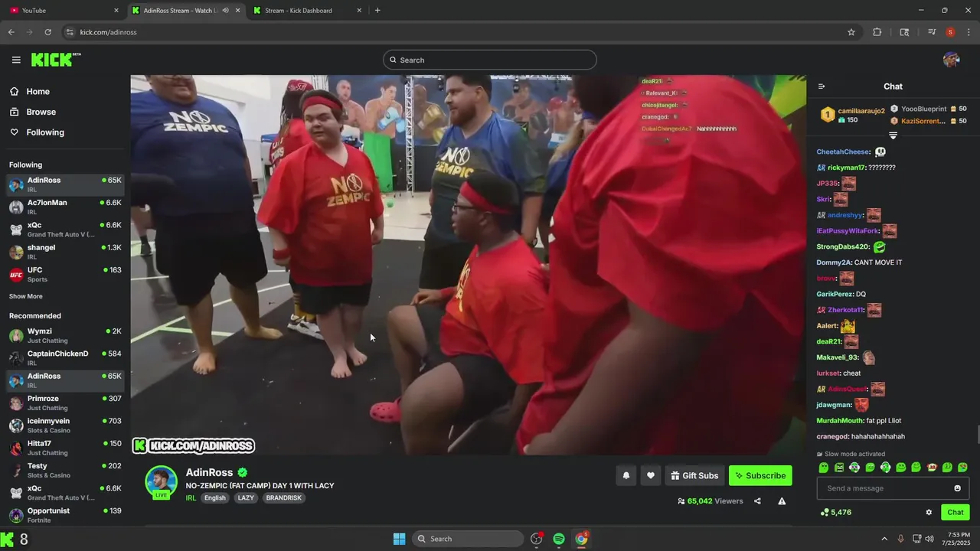Viewport: 980px width, 551px height.
Task: Open Chrome extensions puzzle icon
Action: 877,32
